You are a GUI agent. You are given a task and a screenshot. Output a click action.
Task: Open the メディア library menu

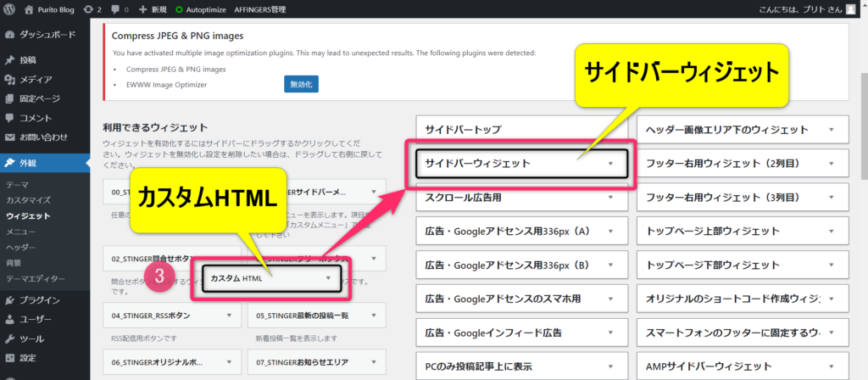point(36,80)
